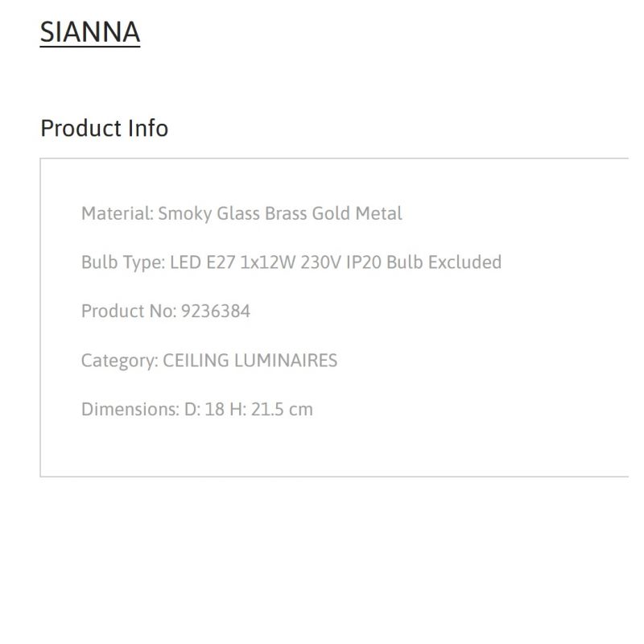The width and height of the screenshot is (644, 644).
Task: Open the SIANNA product title link
Action: pyautogui.click(x=90, y=32)
